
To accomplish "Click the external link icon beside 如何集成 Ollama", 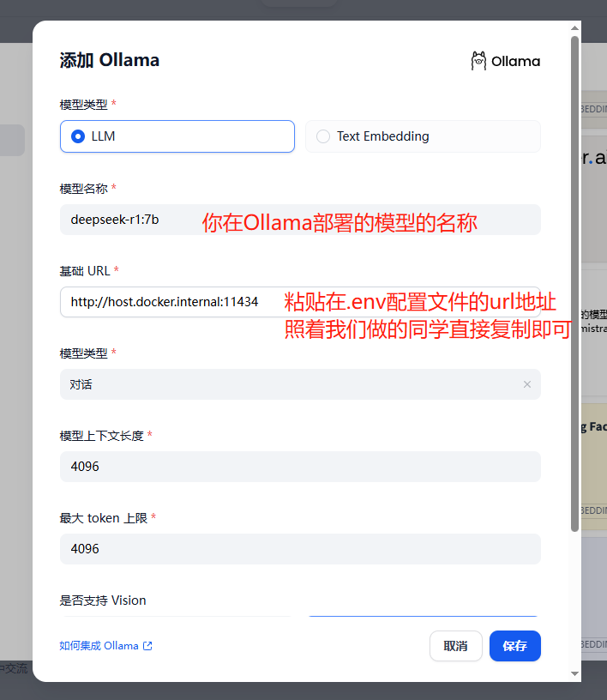I will point(147,646).
